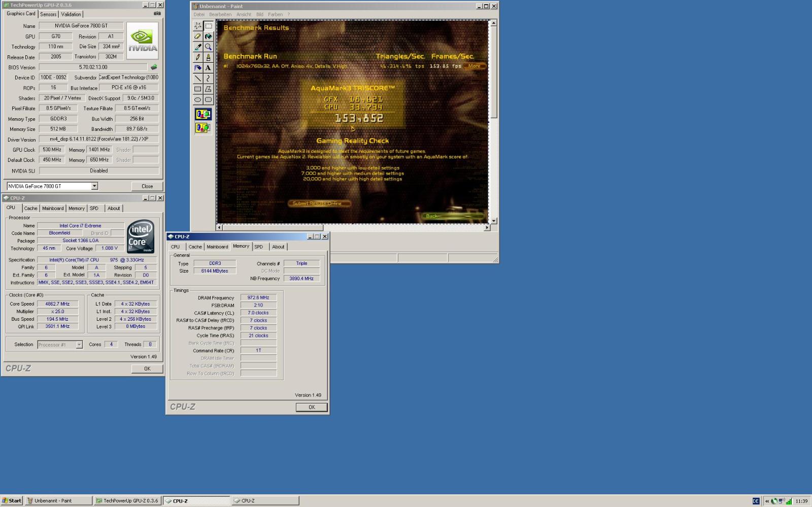Click the Close button in GPU-Z
812x507 pixels.
click(x=147, y=186)
